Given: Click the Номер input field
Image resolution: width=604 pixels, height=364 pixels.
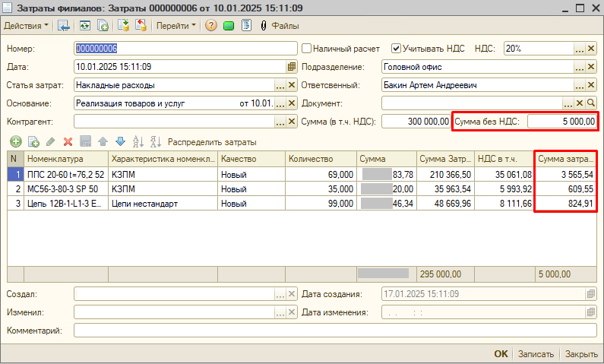Looking at the screenshot, I should [x=185, y=49].
